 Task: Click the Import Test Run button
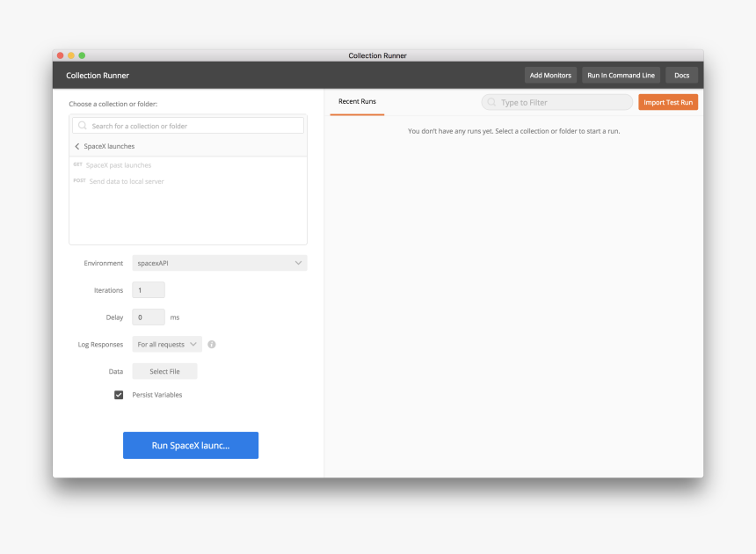668,102
